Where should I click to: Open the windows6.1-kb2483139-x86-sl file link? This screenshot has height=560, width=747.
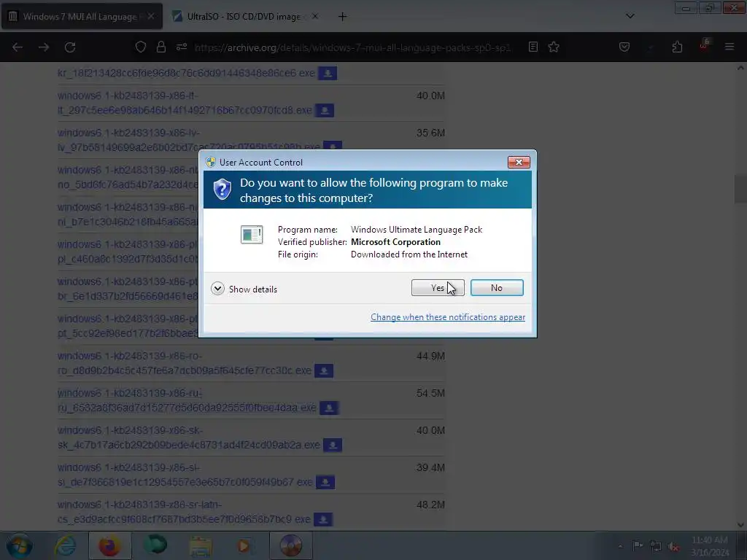point(185,475)
